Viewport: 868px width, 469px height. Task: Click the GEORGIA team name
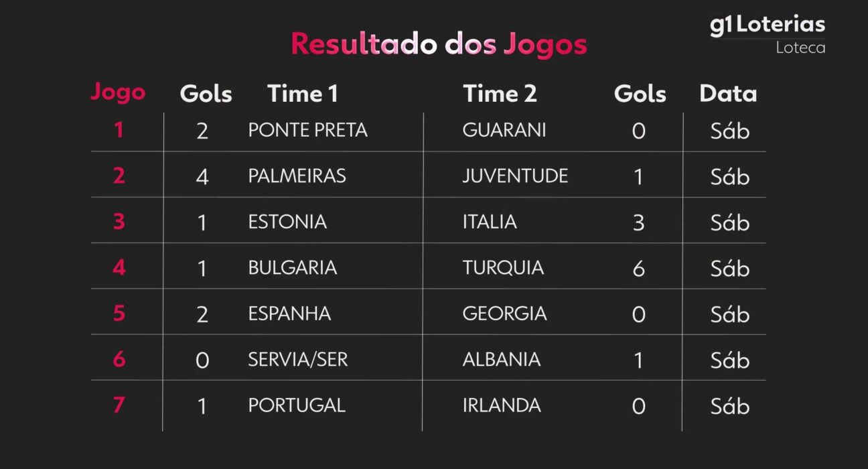(504, 314)
